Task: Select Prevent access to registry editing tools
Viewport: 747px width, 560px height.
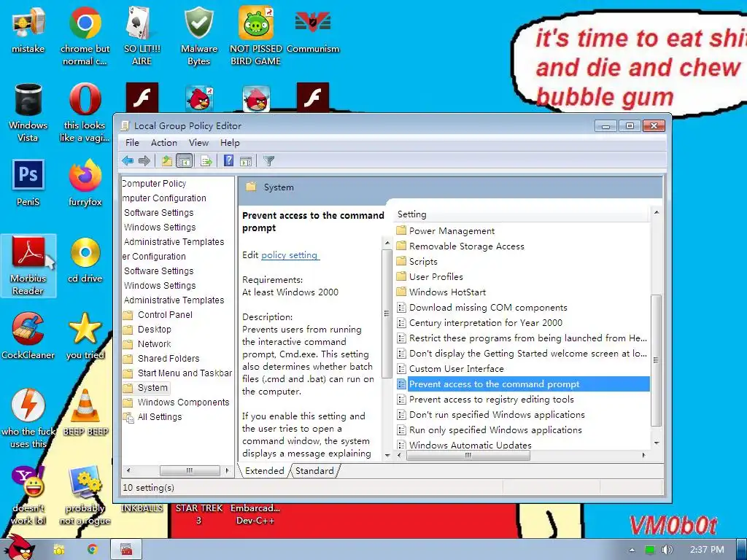Action: (x=491, y=400)
